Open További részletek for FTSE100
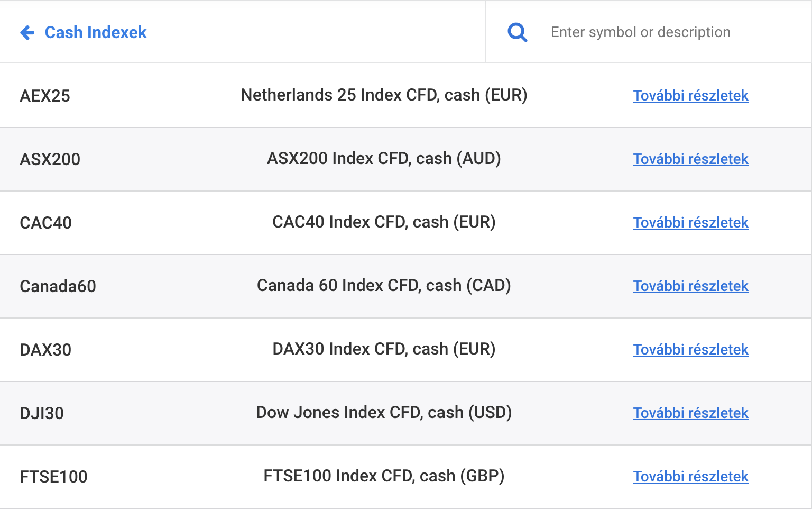The width and height of the screenshot is (812, 509). coord(690,477)
